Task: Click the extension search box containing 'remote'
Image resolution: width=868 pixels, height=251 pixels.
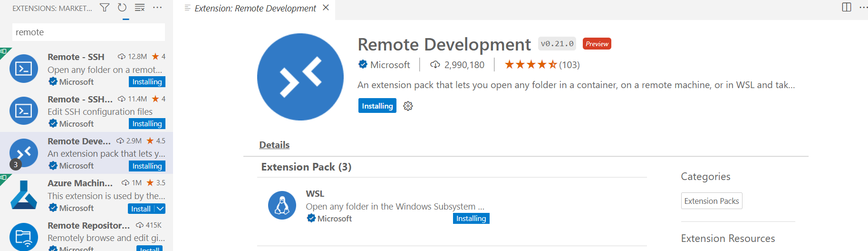Action: pyautogui.click(x=88, y=32)
